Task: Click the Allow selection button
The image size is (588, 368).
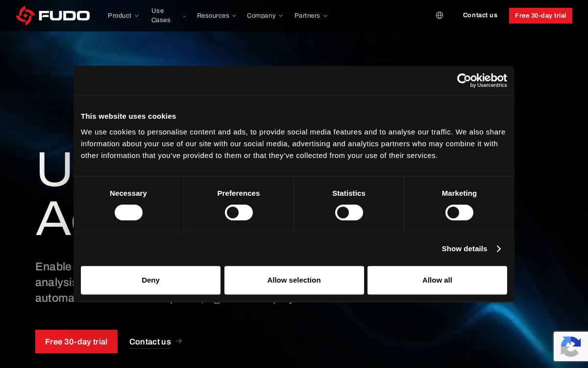Action: coord(294,280)
